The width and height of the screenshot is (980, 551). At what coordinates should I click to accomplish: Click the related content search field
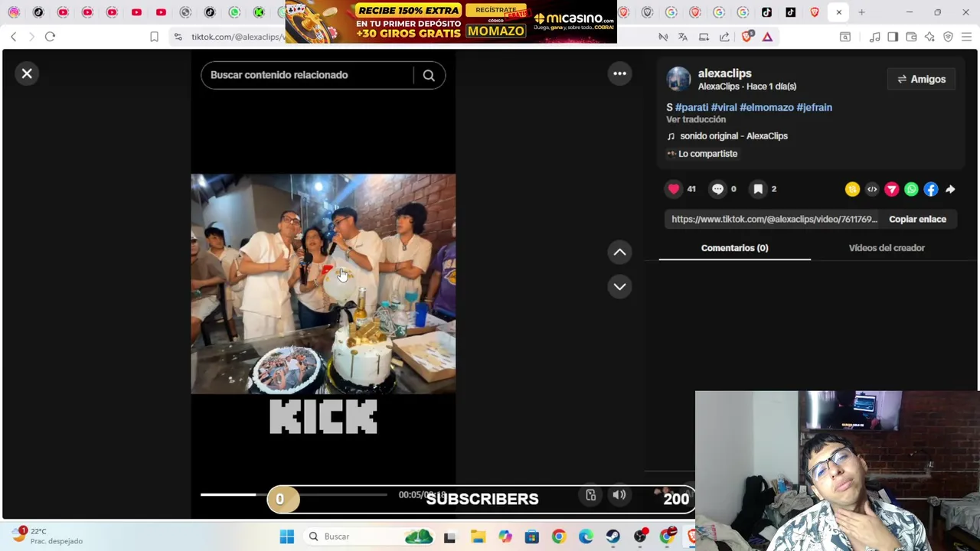coord(306,75)
